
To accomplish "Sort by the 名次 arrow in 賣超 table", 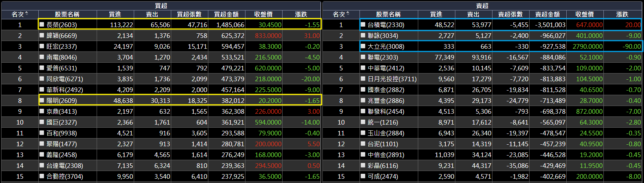I will [348, 14].
